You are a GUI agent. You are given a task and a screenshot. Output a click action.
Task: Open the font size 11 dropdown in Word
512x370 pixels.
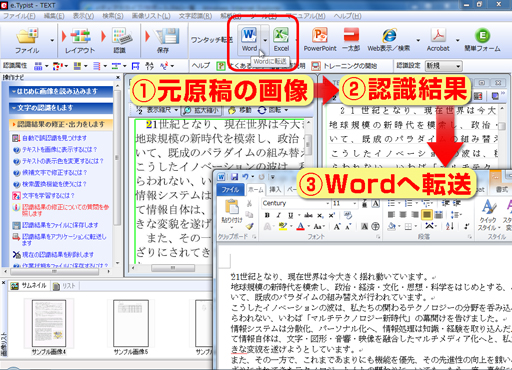(355, 203)
